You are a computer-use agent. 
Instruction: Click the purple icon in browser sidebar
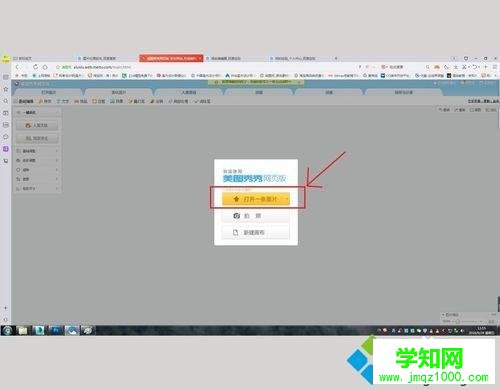tap(6, 149)
